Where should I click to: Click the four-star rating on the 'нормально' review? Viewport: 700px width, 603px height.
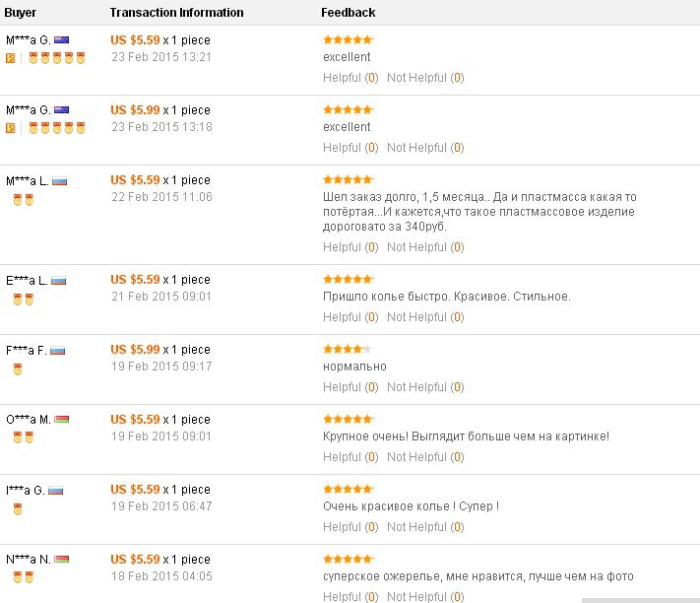coord(348,349)
